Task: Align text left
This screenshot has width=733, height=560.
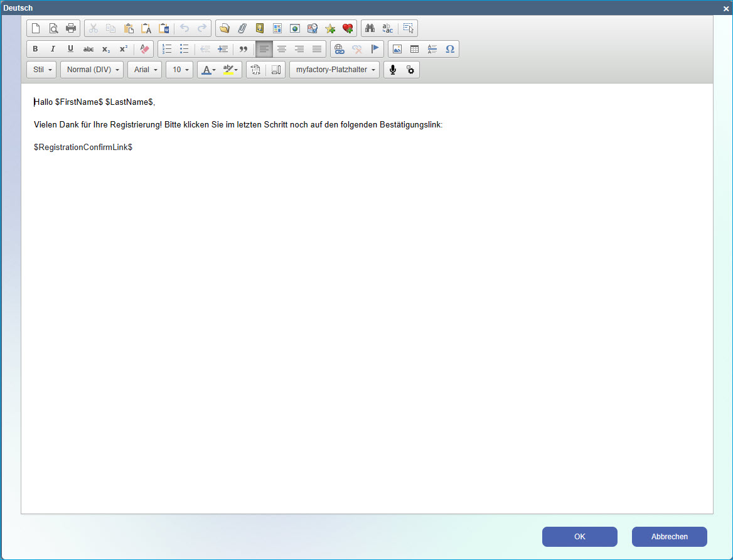Action: click(x=264, y=49)
